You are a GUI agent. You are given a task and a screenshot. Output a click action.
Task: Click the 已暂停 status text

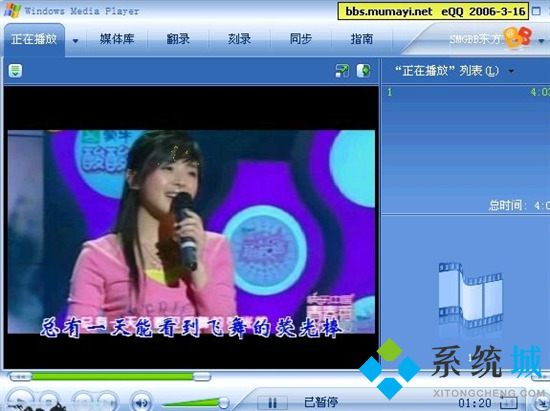click(321, 402)
